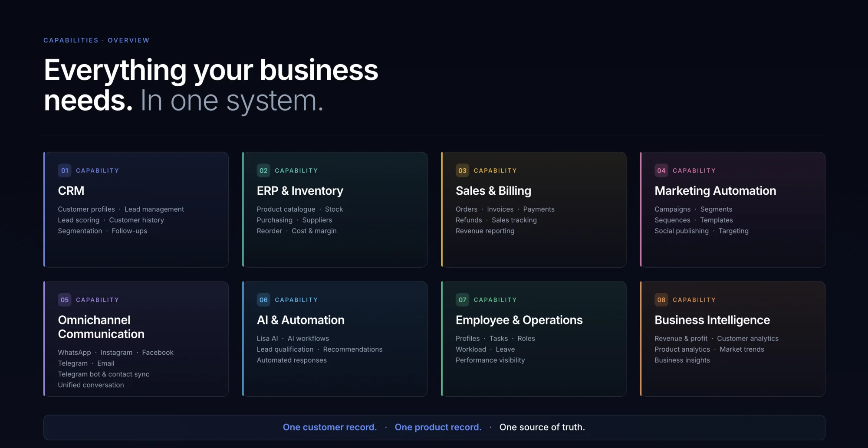868x448 pixels.
Task: Click "Suppliers" in the ERP & Inventory card
Action: pyautogui.click(x=317, y=220)
